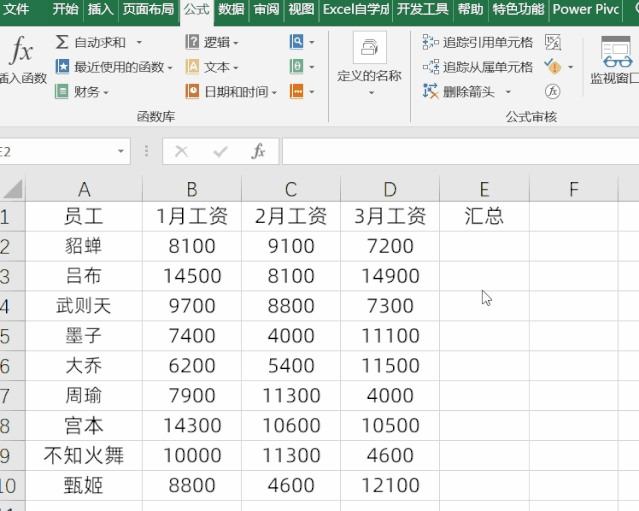Switch to the Data (数据) ribbon tab

pos(231,10)
